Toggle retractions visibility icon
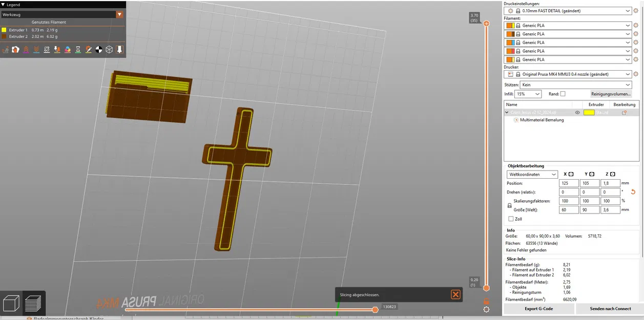644x320 pixels. 26,50
